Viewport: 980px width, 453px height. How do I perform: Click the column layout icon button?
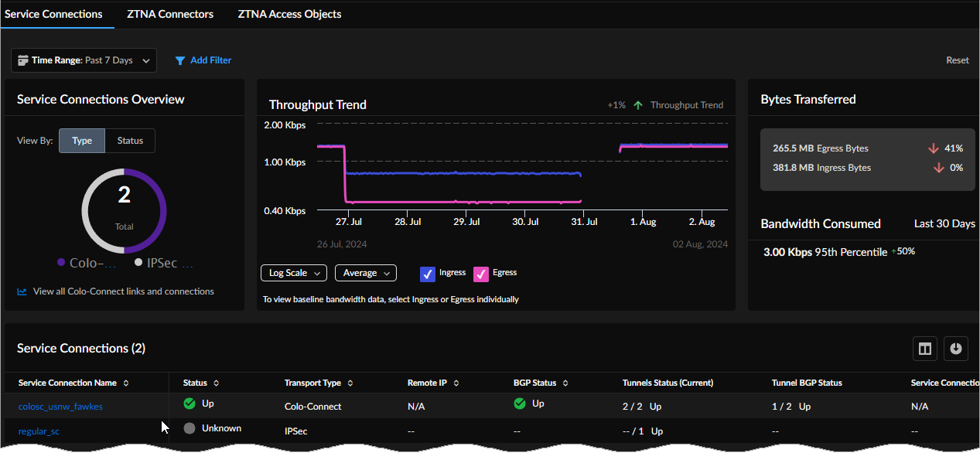pos(925,349)
